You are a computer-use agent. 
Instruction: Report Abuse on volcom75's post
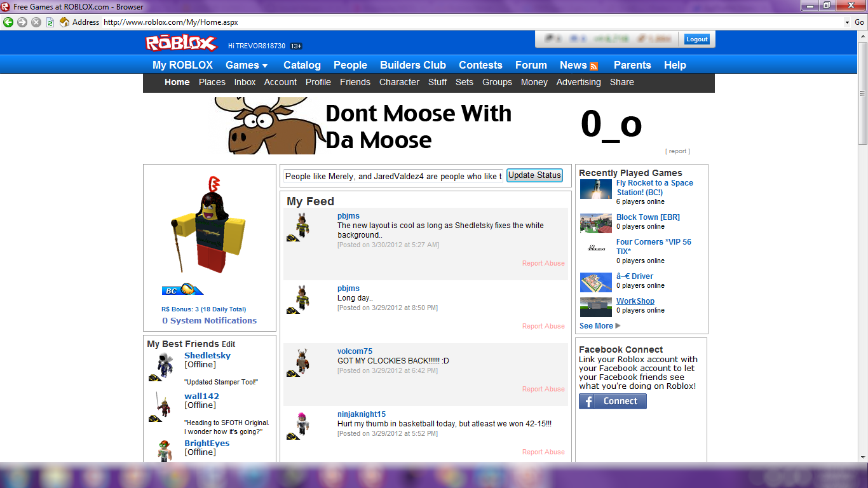543,389
